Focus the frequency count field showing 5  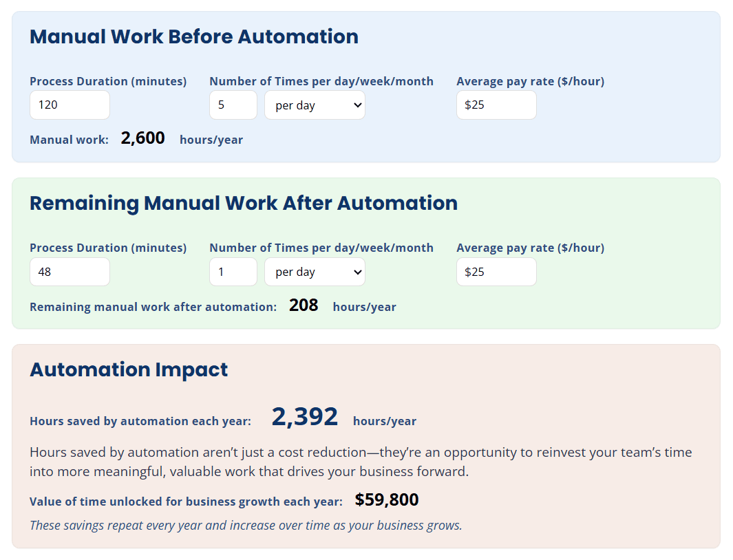tap(233, 105)
